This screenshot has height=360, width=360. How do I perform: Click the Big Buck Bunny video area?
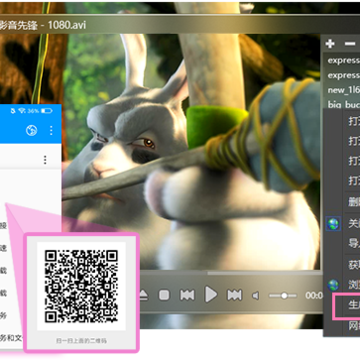[190, 152]
